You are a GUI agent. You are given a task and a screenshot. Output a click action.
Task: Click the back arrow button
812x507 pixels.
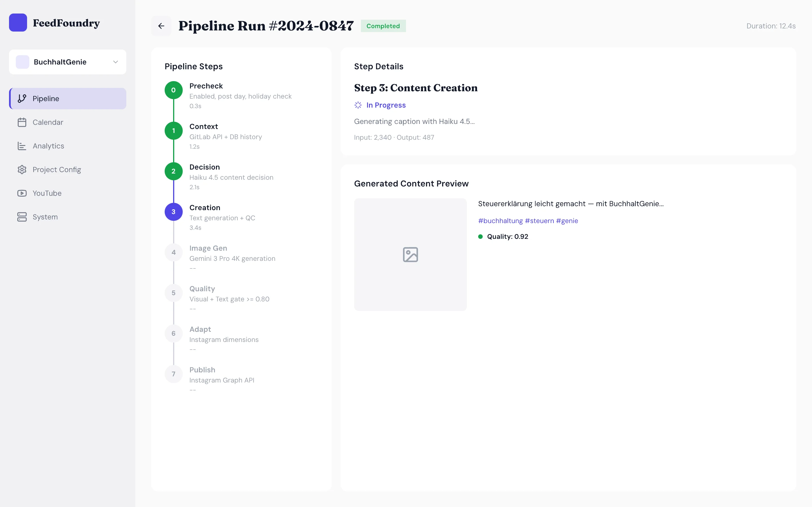[x=161, y=26]
